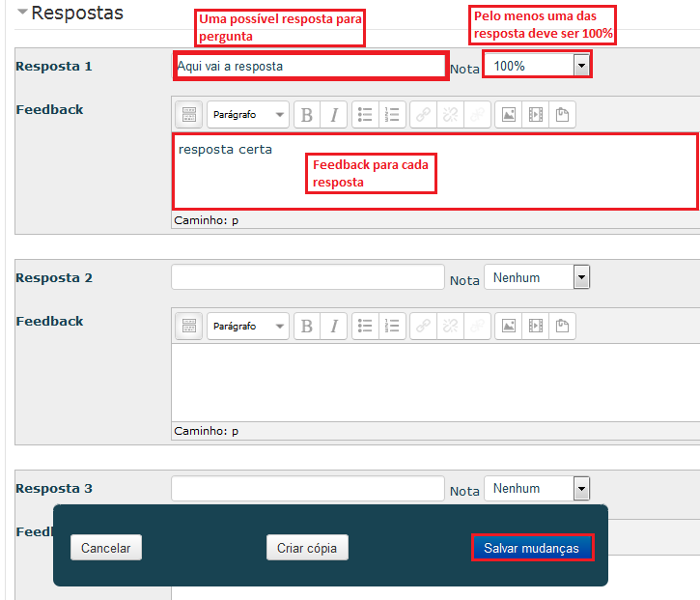Click the Criar cópia button
Image resolution: width=700 pixels, height=600 pixels.
(306, 548)
